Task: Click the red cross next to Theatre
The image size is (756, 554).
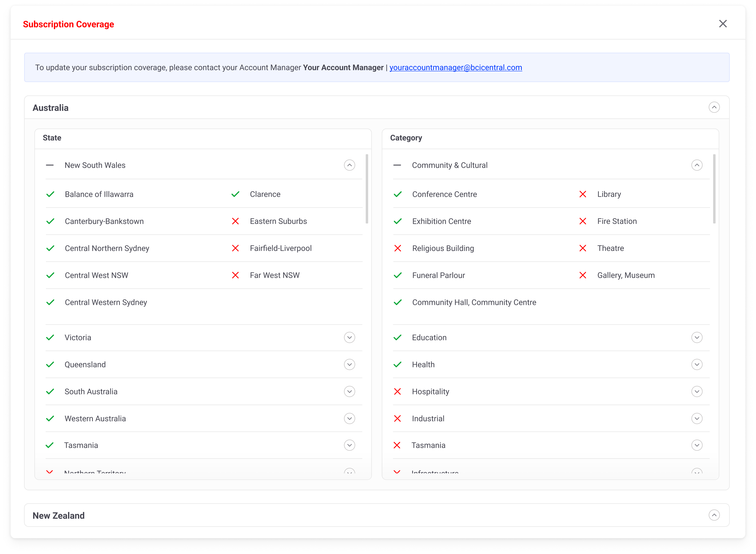Action: pos(583,248)
